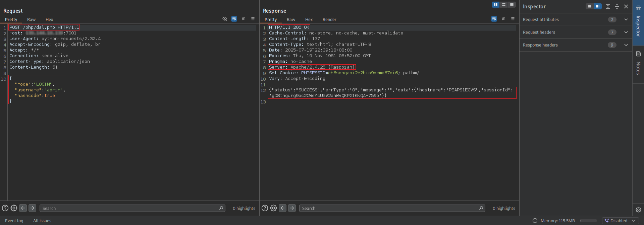Click the HTTP/1.1 200 OK status line
This screenshot has height=225, width=644.
pos(289,27)
